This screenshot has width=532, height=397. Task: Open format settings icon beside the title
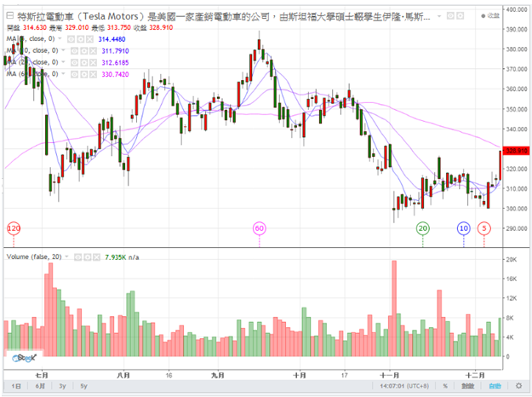click(x=460, y=15)
